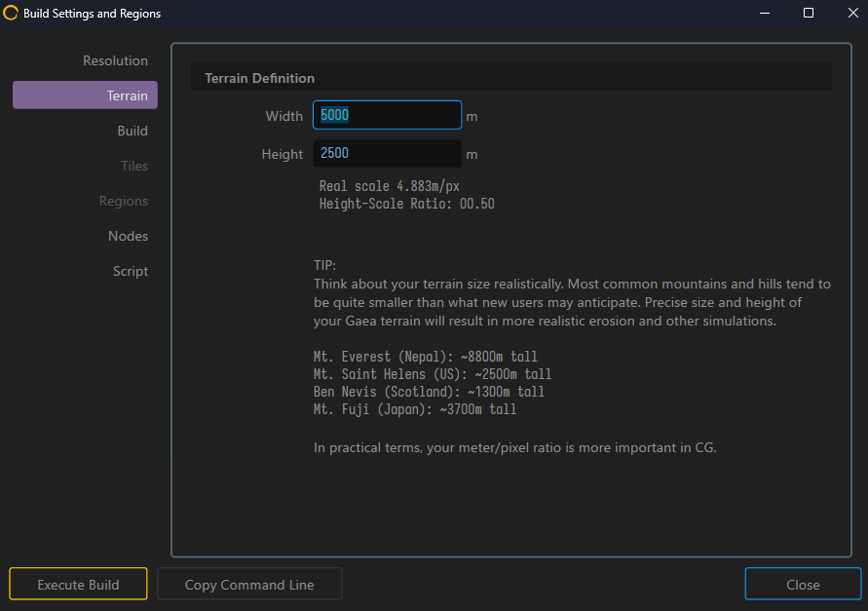Click the Real scale 4.883m/px text
The image size is (868, 611).
click(x=389, y=186)
